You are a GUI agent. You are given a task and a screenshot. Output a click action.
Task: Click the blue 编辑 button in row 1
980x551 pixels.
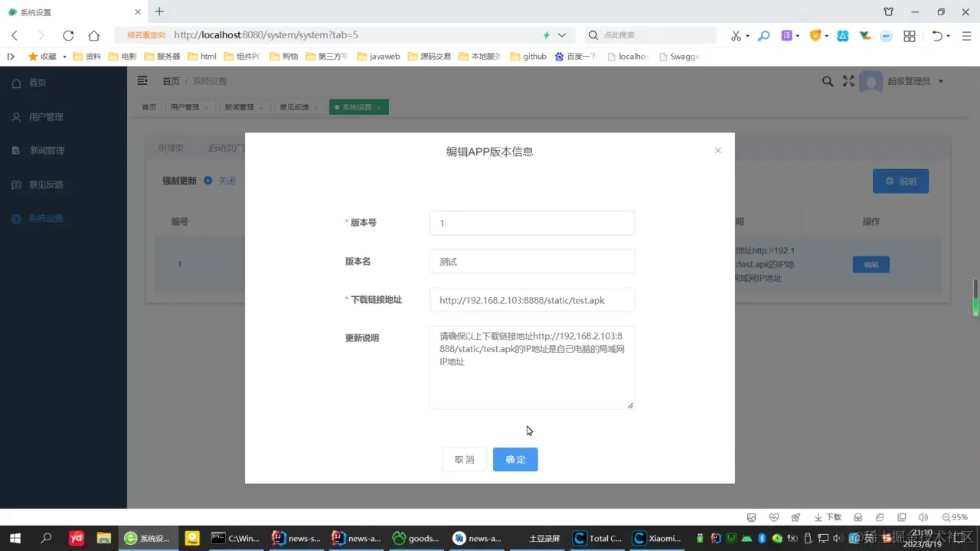tap(871, 265)
